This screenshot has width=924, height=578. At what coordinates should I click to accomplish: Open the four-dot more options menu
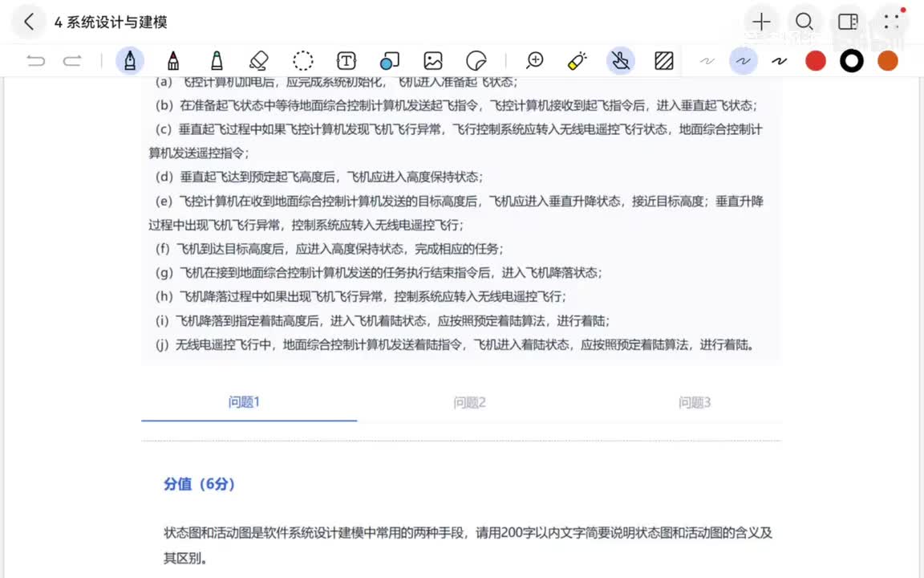(892, 22)
